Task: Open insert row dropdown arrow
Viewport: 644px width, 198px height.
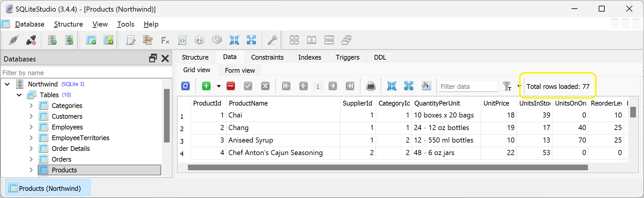Action: click(x=219, y=86)
